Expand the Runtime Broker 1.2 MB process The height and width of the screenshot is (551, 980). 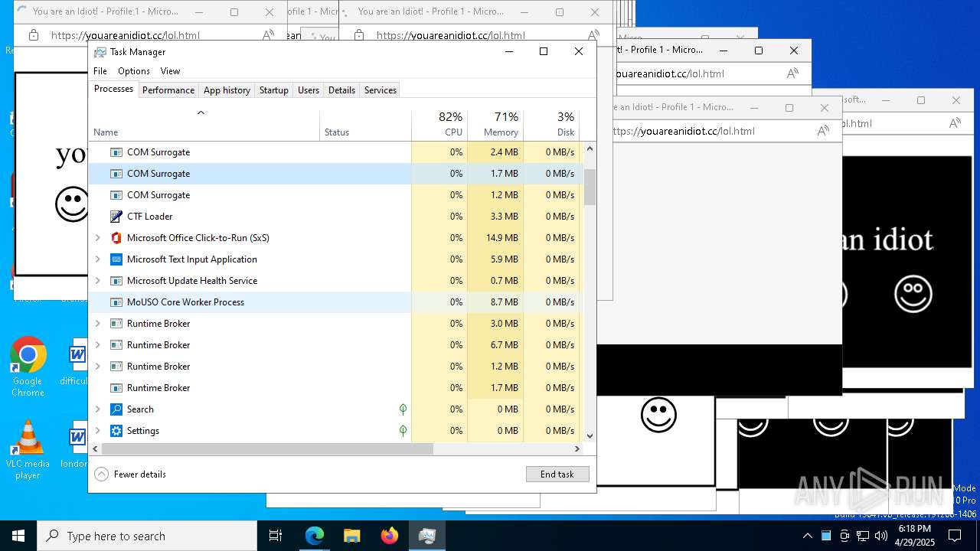[x=98, y=367]
